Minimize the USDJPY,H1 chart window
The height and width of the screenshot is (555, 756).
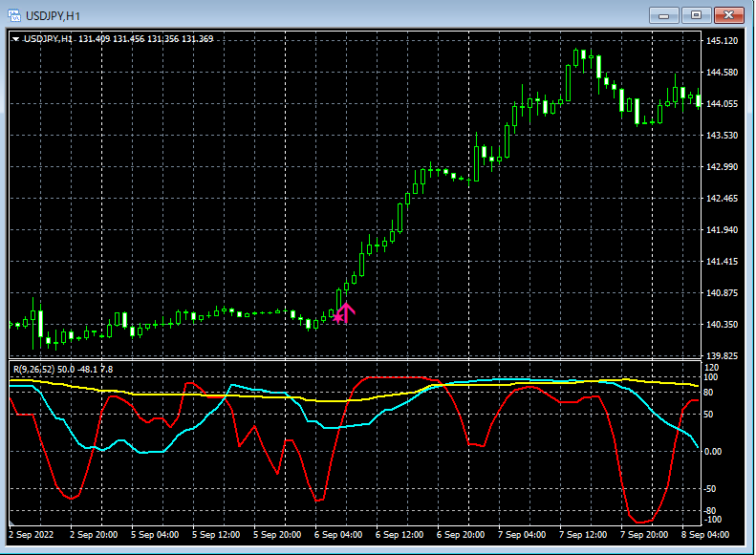click(x=665, y=14)
